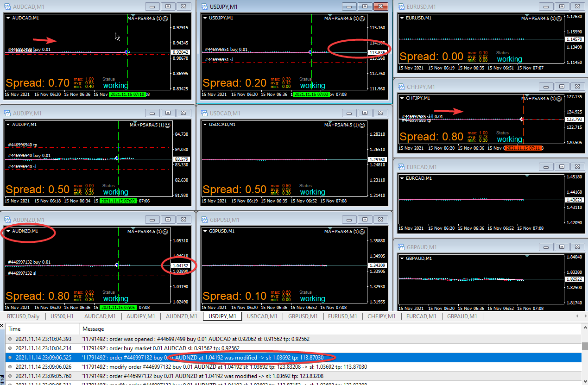Image resolution: width=588 pixels, height=385 pixels.
Task: Click the EURCAD,M1 window title icon
Action: (x=401, y=167)
